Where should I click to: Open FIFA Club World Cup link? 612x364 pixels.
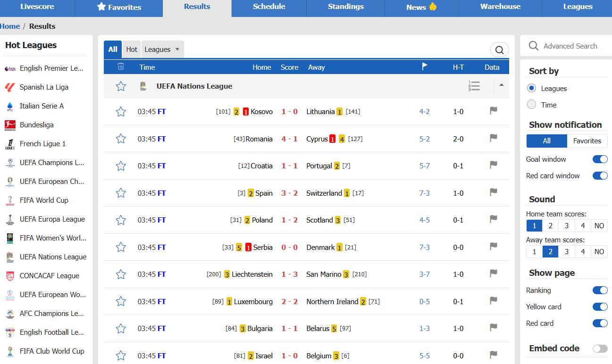coord(52,351)
